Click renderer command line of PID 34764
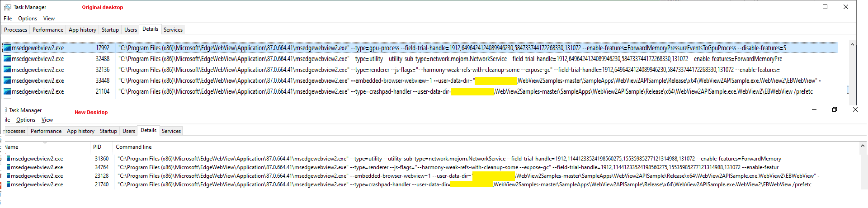868x208 pixels. tap(448, 167)
